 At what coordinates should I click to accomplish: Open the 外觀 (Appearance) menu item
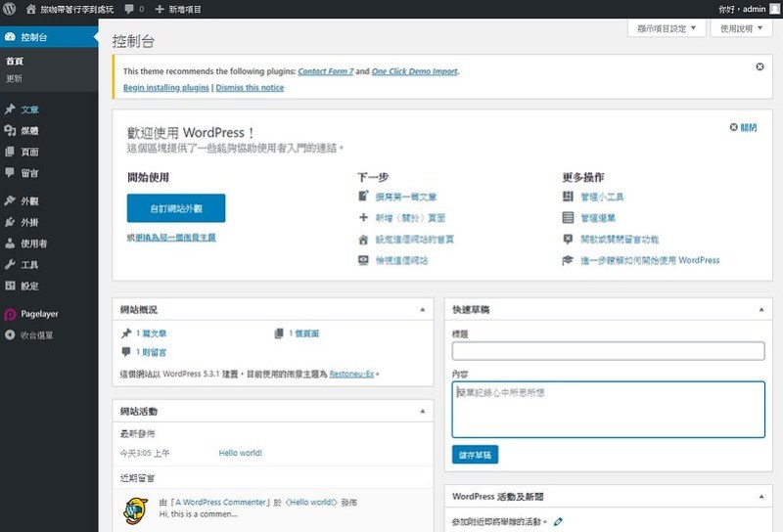coord(29,200)
